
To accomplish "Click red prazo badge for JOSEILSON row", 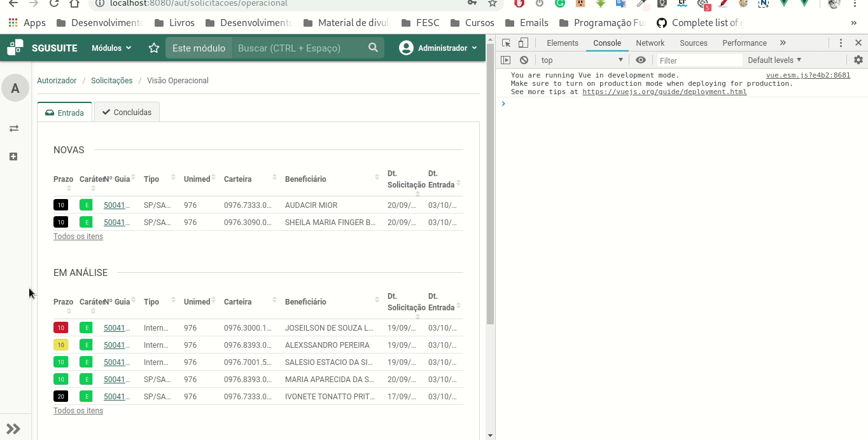I will coord(60,328).
